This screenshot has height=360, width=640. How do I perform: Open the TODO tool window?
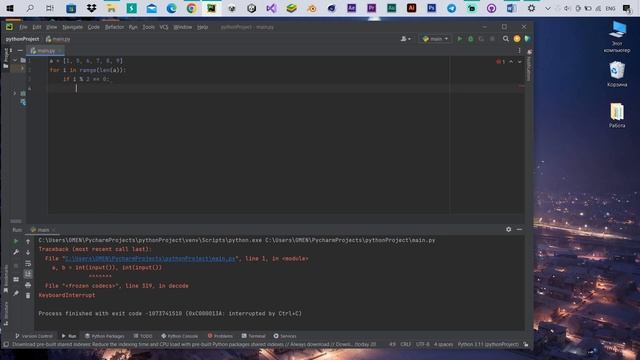(x=143, y=336)
